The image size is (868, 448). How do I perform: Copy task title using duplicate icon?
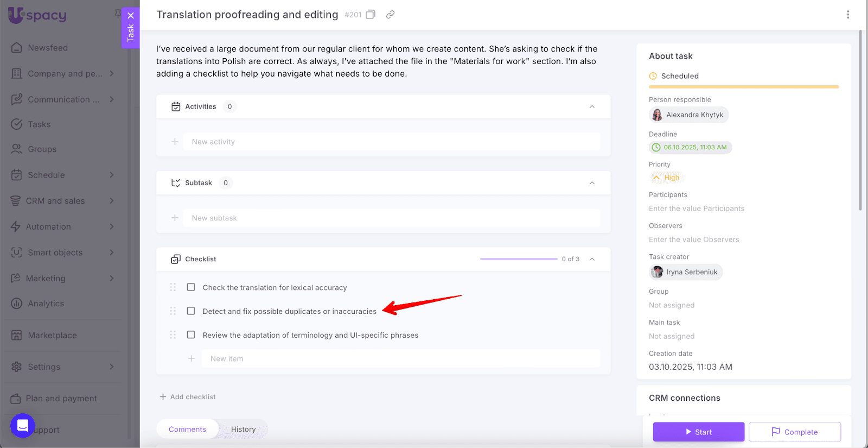click(x=371, y=15)
